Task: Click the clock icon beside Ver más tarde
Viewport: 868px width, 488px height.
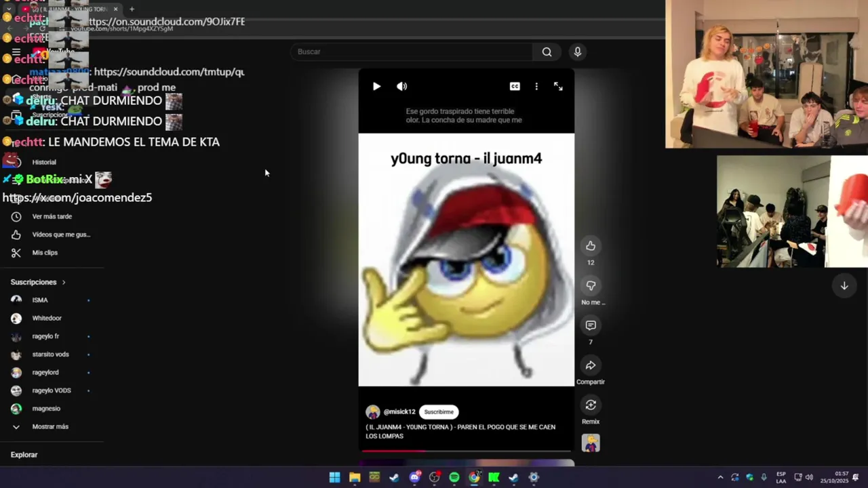Action: click(x=16, y=216)
